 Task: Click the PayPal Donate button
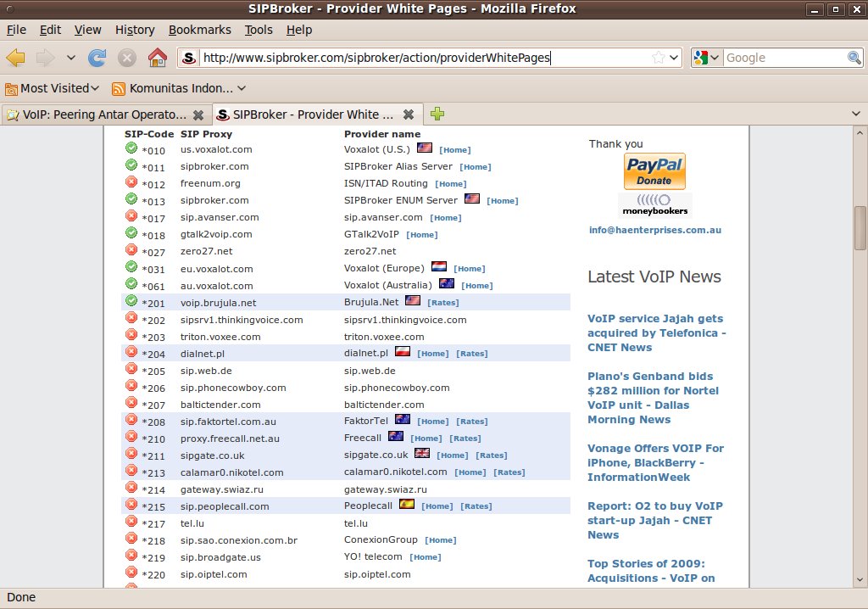(x=654, y=170)
